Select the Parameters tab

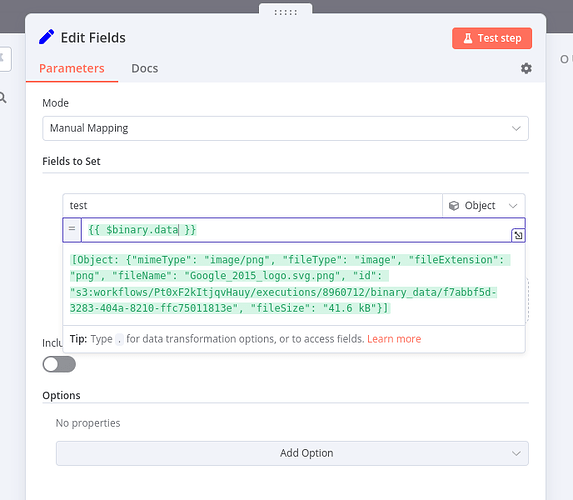(72, 68)
